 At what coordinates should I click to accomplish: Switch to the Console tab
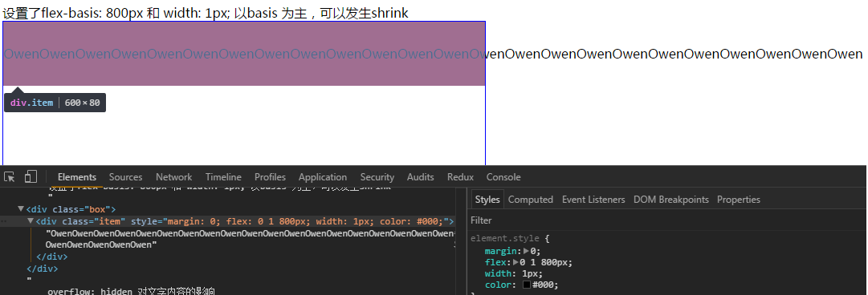coord(503,177)
